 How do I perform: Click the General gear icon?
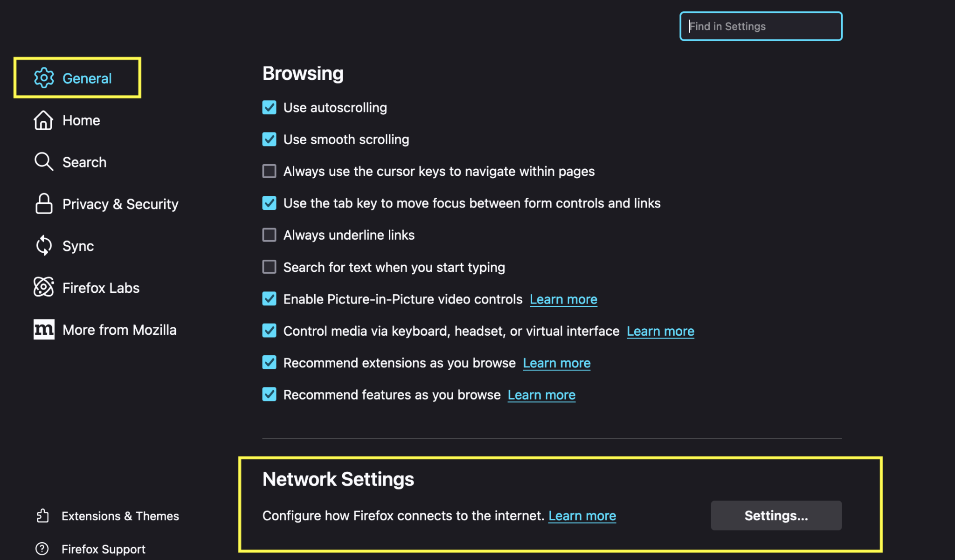tap(44, 78)
